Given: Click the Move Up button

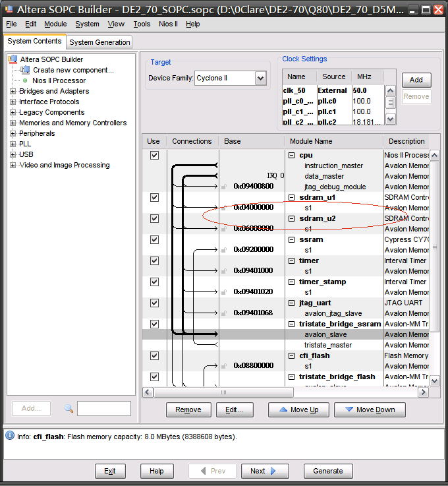Looking at the screenshot, I should [298, 410].
